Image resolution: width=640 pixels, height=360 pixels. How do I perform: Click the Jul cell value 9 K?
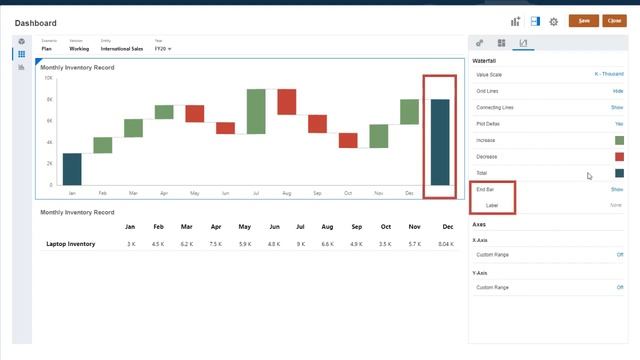click(x=301, y=244)
